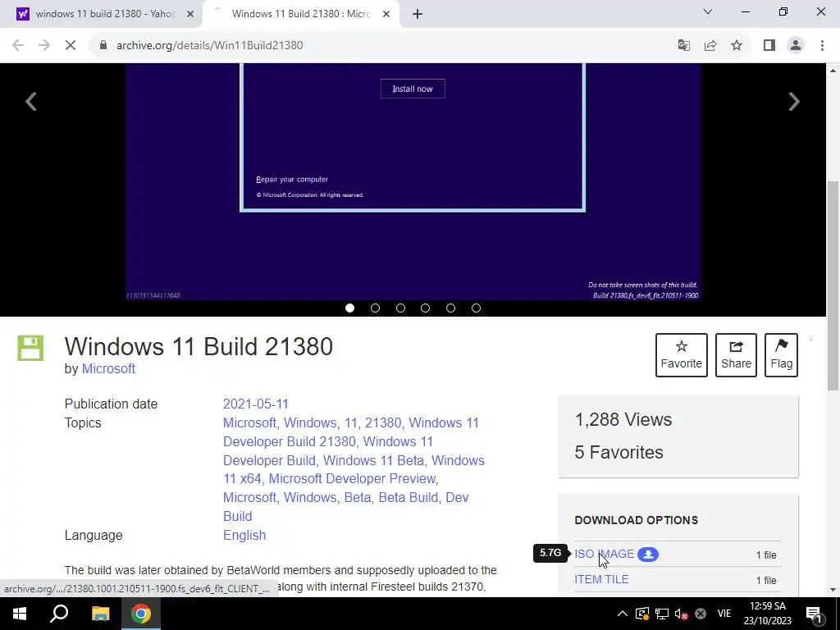The image size is (840, 630).
Task: Show hidden system tray icons
Action: coord(622,614)
